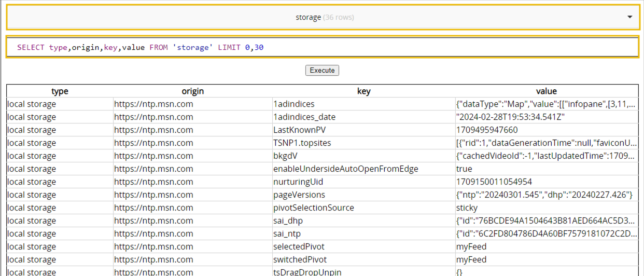Viewport: 644px width, 276px height.
Task: Click the Execute button
Action: 322,70
